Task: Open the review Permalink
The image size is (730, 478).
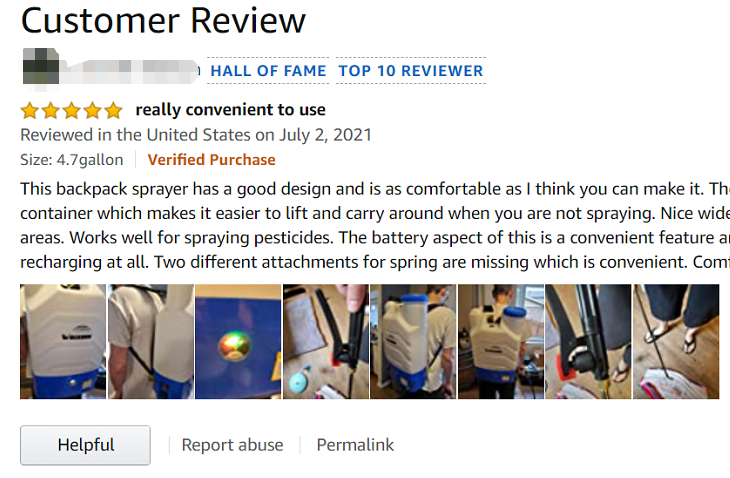Action: [355, 445]
